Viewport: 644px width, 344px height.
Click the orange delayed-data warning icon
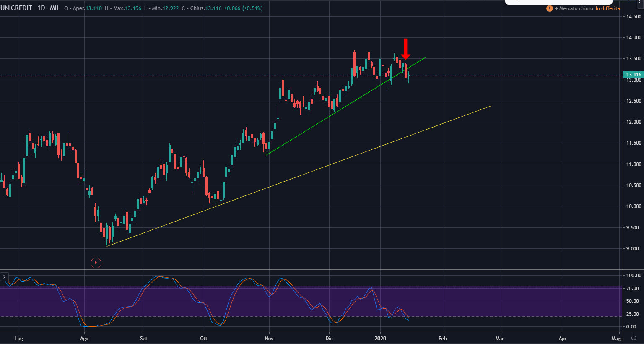coord(549,8)
